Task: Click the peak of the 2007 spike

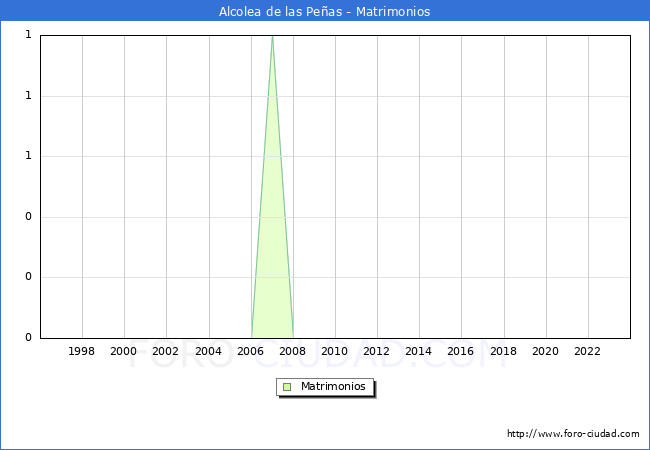Action: 272,37
